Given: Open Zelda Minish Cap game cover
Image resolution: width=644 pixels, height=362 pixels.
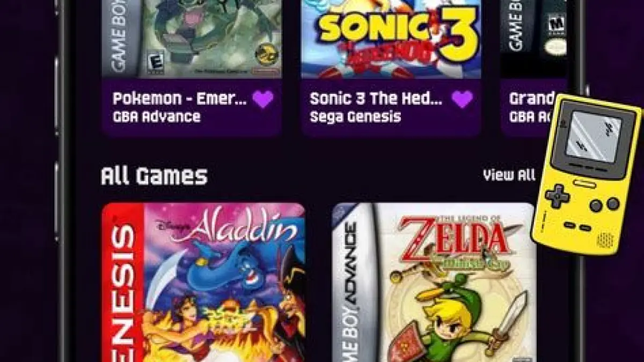Looking at the screenshot, I should pos(434,283).
